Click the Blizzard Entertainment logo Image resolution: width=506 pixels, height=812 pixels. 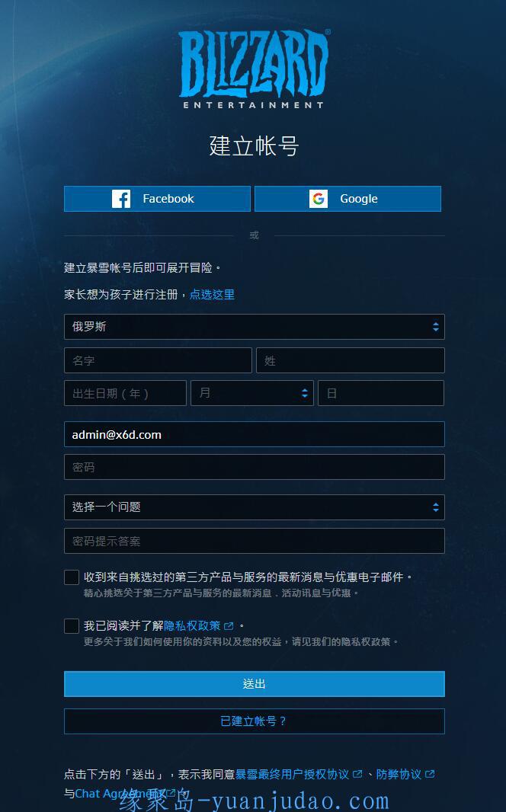pos(253,69)
